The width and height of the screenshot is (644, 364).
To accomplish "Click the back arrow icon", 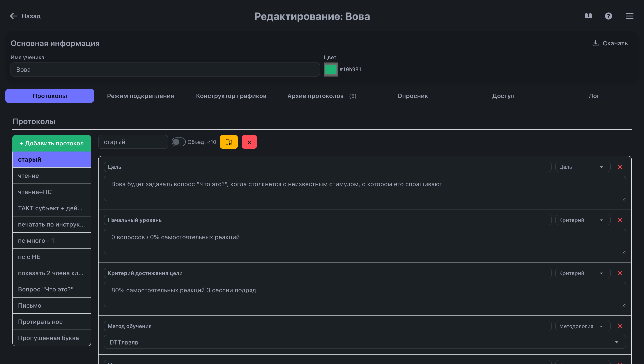I will point(14,16).
